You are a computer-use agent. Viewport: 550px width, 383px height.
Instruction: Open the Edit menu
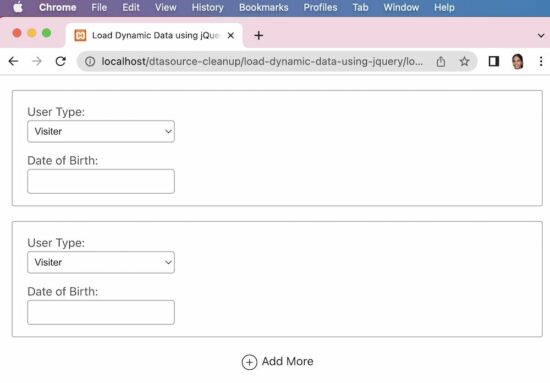pos(131,7)
